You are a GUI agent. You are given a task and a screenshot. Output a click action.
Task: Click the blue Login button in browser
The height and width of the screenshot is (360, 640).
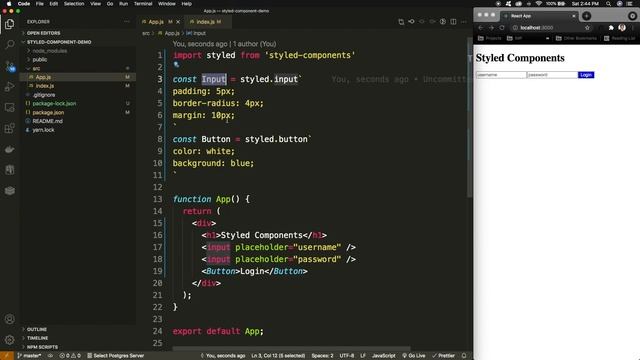click(x=586, y=75)
